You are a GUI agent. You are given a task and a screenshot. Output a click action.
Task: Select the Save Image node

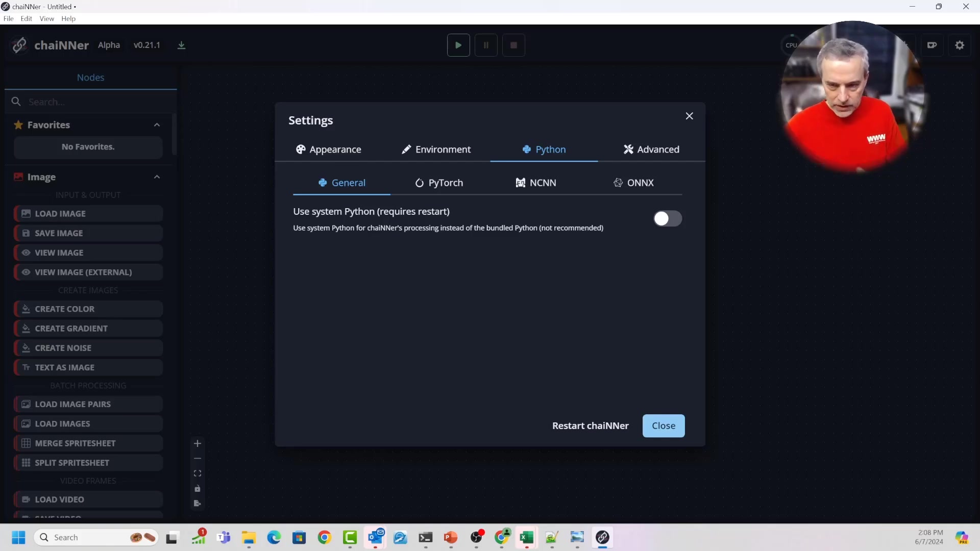coord(88,233)
